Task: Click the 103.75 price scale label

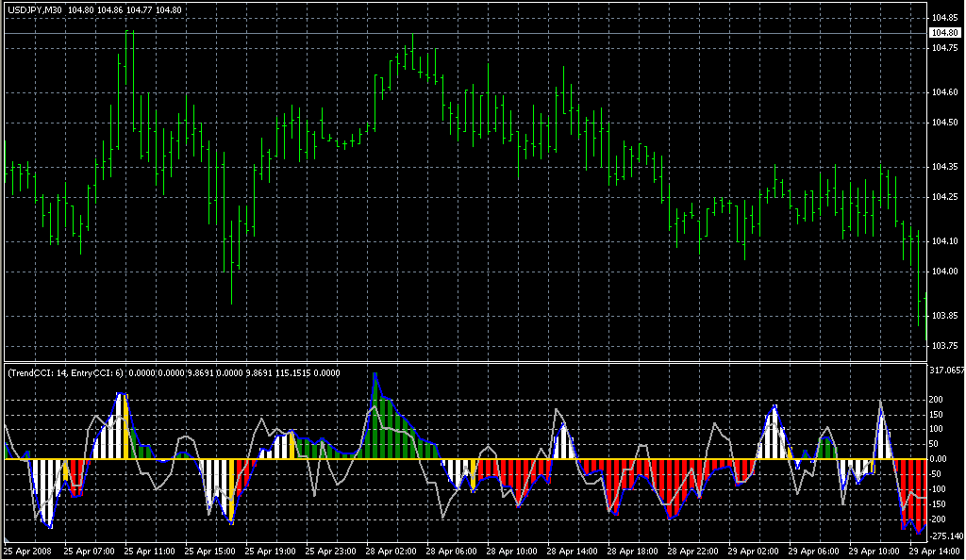Action: point(945,346)
